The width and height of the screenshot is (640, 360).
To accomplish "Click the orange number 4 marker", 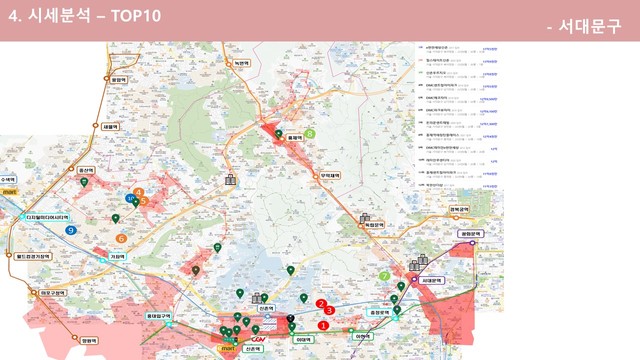I will (x=138, y=192).
